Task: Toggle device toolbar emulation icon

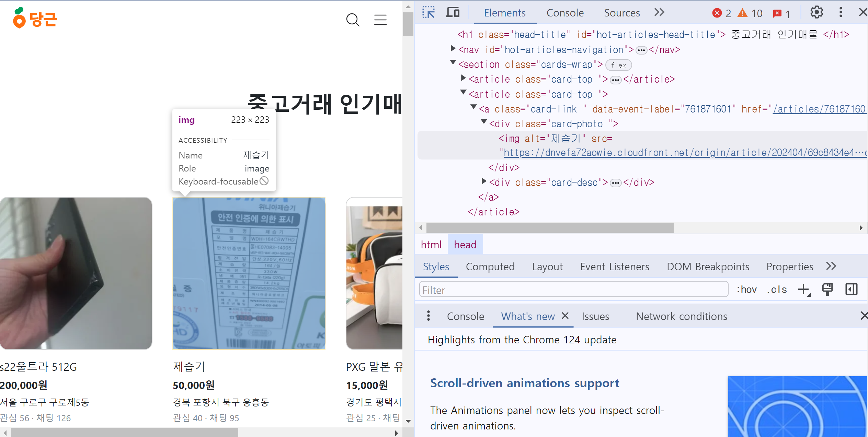Action: [x=453, y=13]
